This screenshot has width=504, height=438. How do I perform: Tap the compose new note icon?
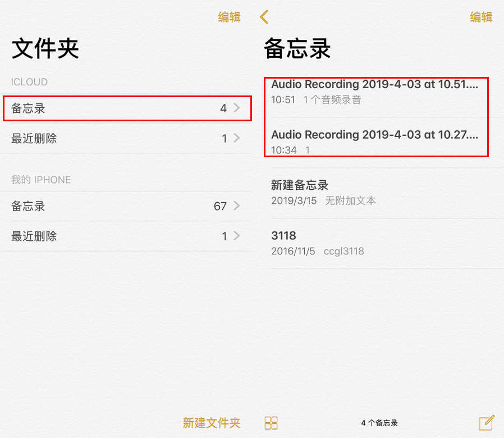coord(485,423)
